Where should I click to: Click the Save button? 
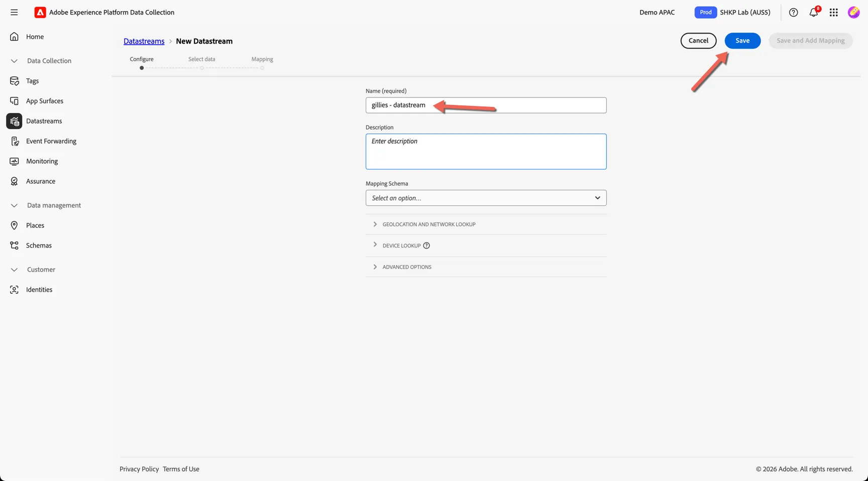coord(742,41)
